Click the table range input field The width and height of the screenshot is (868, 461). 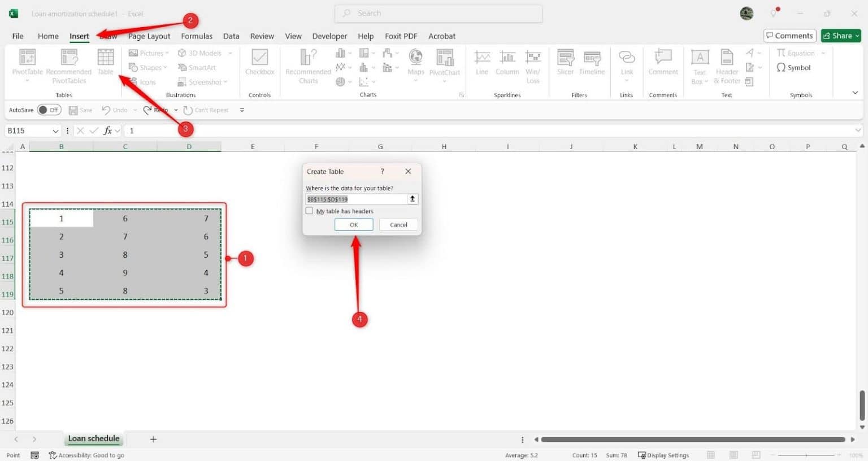pos(356,199)
